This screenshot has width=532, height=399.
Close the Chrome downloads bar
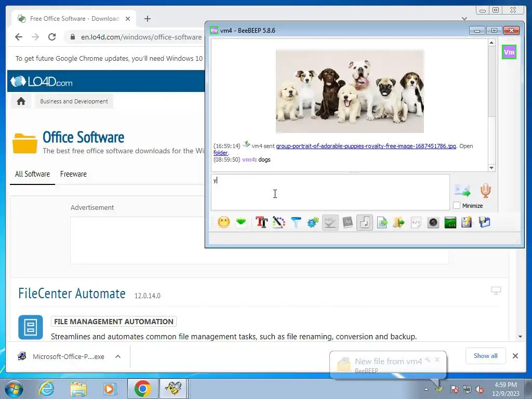tap(515, 356)
